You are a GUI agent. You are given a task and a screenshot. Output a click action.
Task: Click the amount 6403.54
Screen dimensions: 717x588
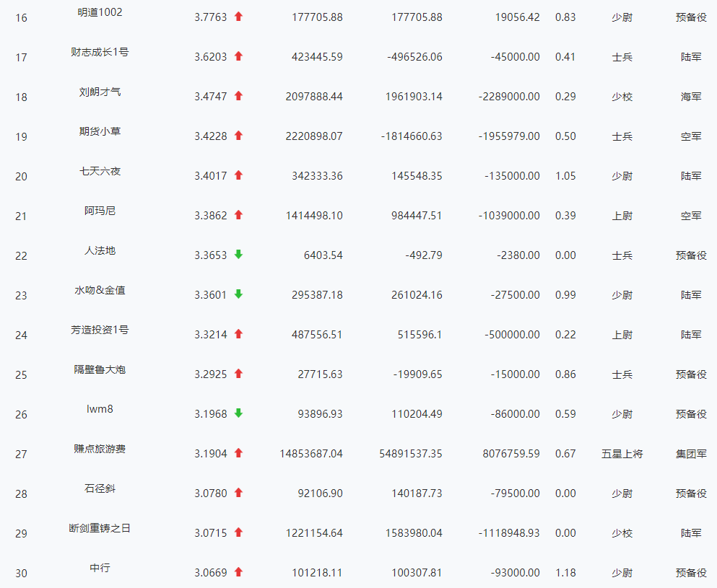[323, 255]
